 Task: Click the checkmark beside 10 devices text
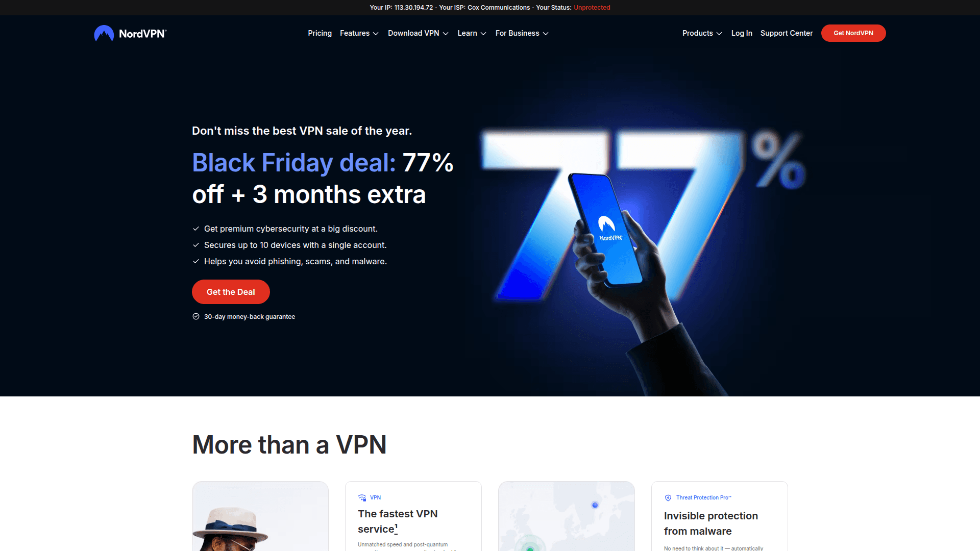(x=196, y=245)
